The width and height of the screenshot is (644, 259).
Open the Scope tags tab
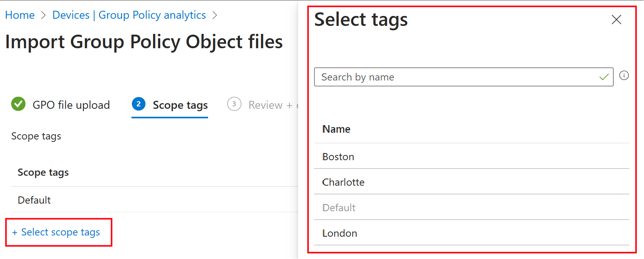[x=180, y=105]
